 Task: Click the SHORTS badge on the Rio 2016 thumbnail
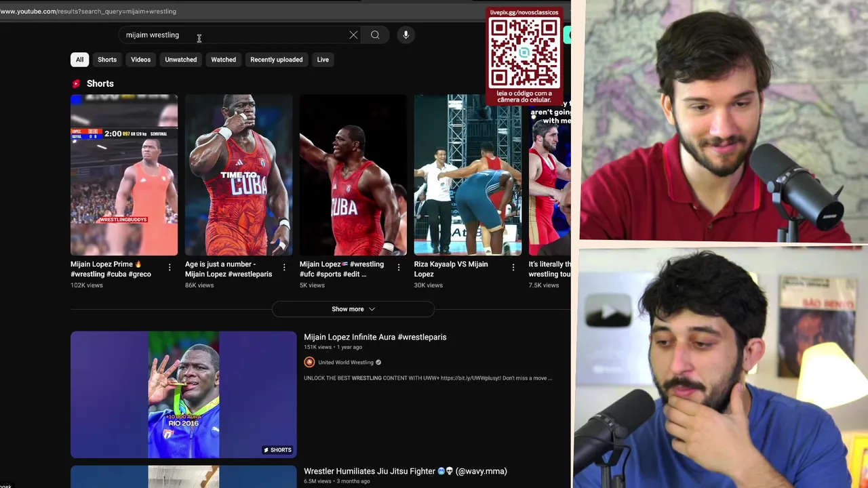coord(277,449)
